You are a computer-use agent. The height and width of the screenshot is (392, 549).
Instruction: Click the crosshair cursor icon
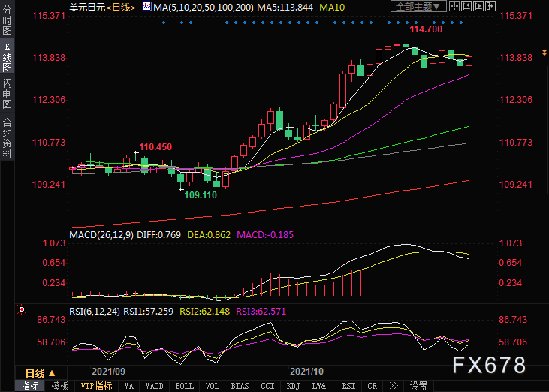tap(454, 6)
